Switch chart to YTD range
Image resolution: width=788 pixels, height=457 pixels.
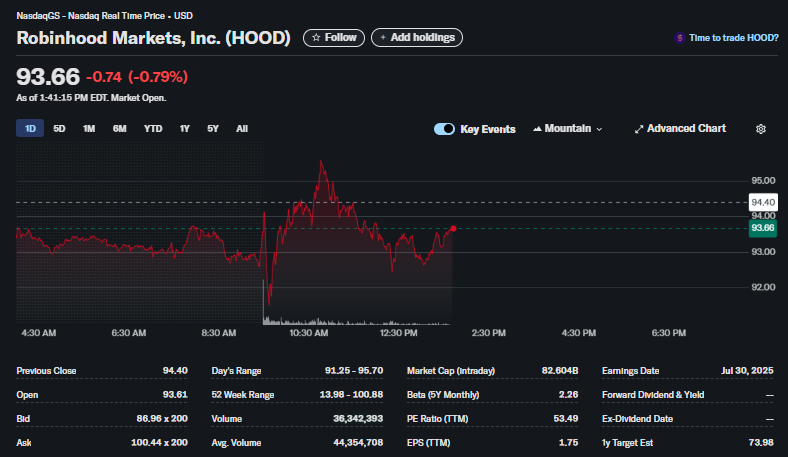153,129
